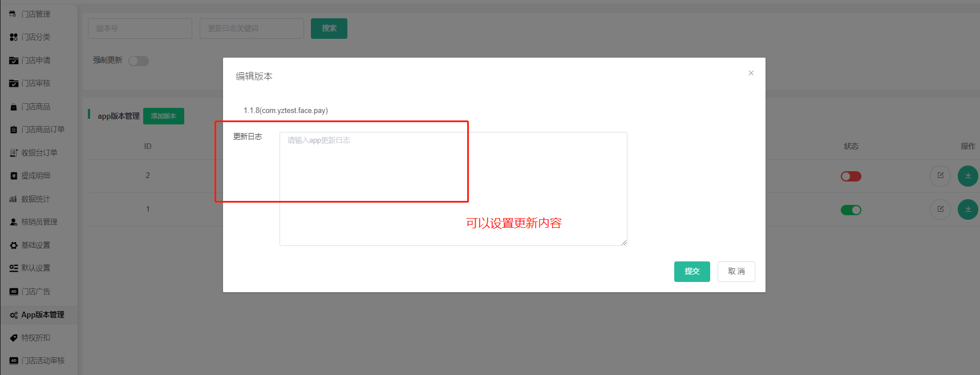Screen dimensions: 980x375
Task: Click the 基础设置 gear icon
Action: click(x=13, y=245)
